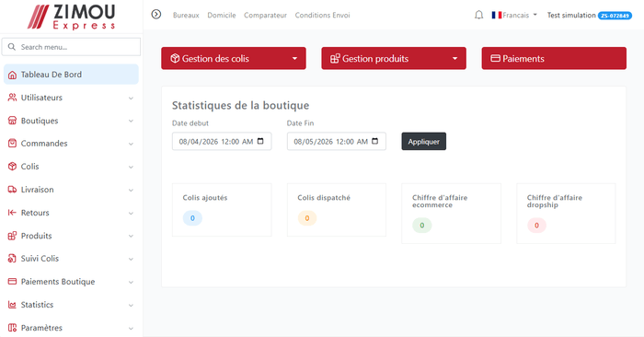644x337 pixels.
Task: Click the search magnifier icon
Action: (x=11, y=47)
